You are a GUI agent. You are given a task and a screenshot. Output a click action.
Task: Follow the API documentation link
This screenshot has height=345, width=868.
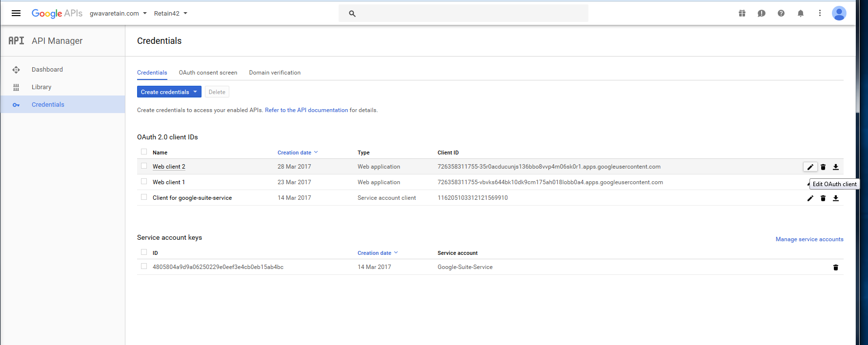[306, 110]
